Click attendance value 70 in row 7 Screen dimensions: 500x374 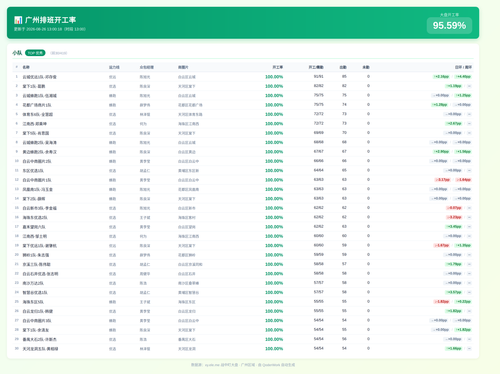344,133
